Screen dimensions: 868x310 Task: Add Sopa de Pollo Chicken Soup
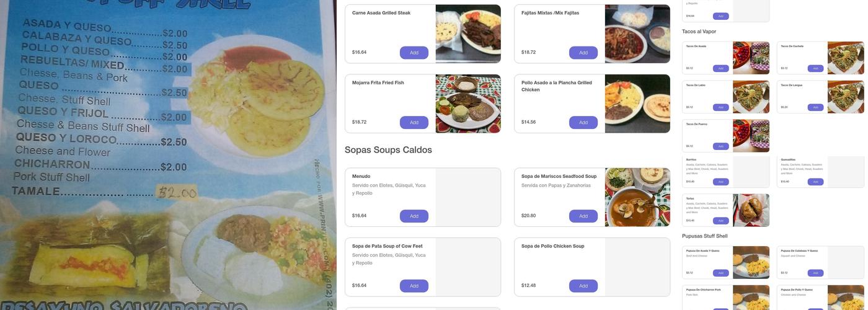coord(583,286)
